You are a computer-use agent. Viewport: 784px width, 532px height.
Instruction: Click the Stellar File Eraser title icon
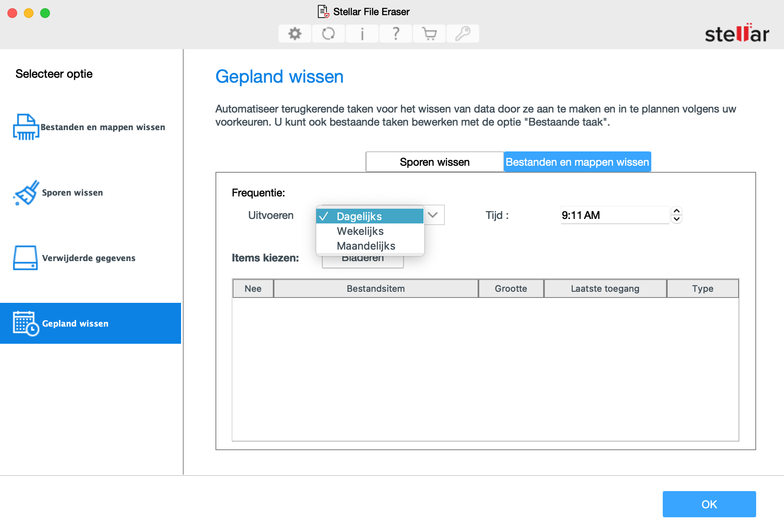pos(324,11)
